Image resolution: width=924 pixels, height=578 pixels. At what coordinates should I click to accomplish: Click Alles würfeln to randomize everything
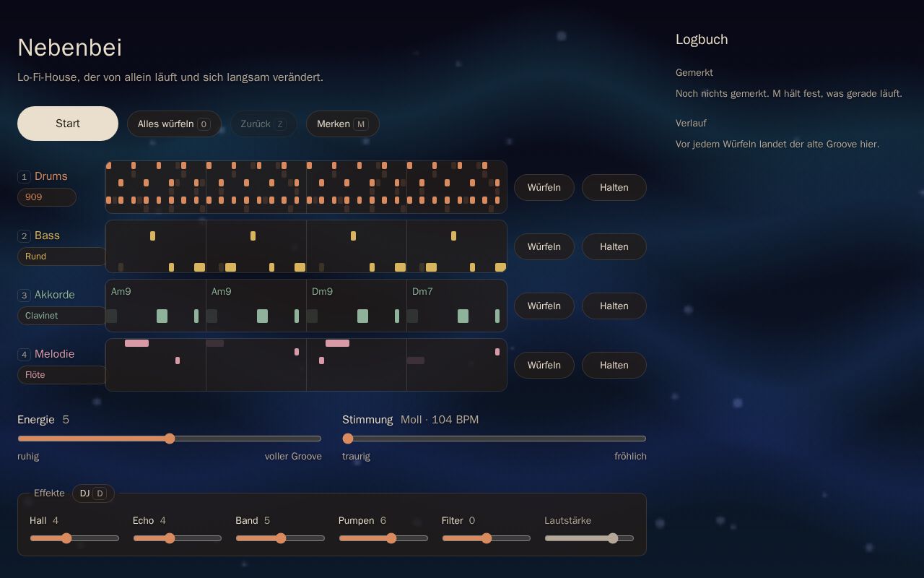174,124
